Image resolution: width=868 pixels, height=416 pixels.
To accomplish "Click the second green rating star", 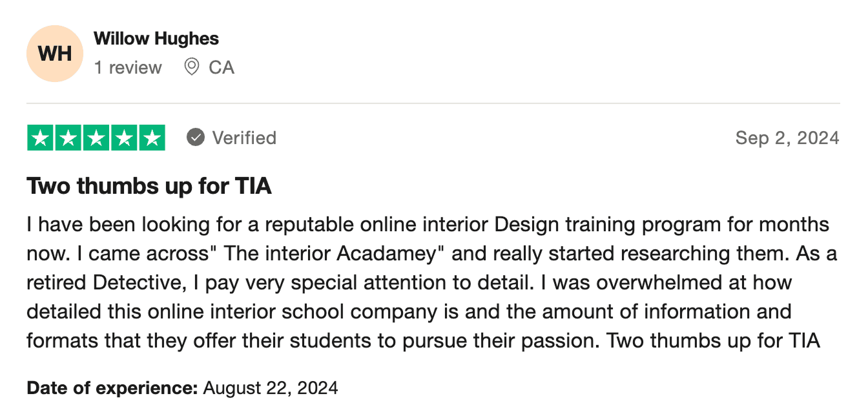I will click(68, 138).
